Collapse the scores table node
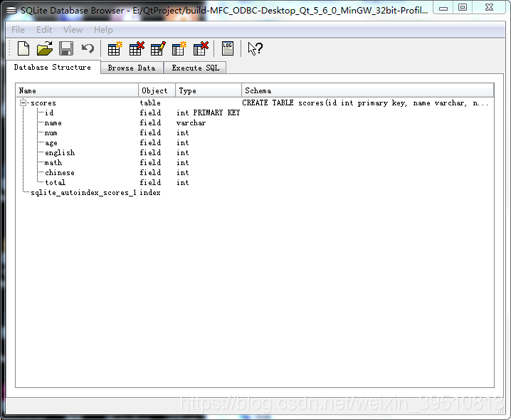The image size is (511, 420). tap(23, 103)
